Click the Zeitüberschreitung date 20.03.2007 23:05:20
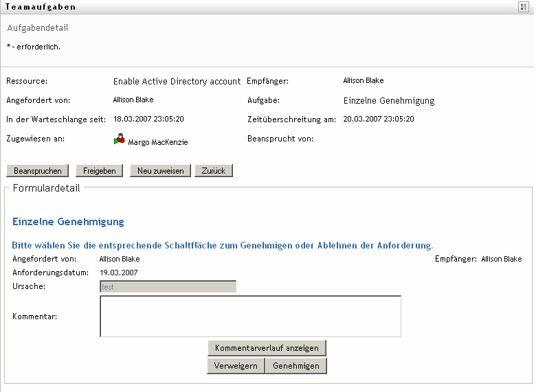The width and height of the screenshot is (536, 392). coord(379,119)
